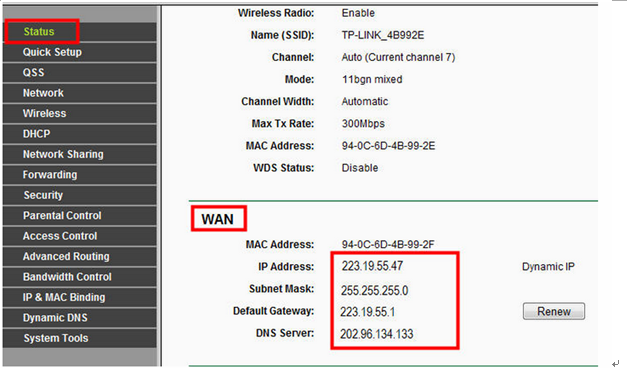
Task: Open the QSS menu entry
Action: coord(34,72)
